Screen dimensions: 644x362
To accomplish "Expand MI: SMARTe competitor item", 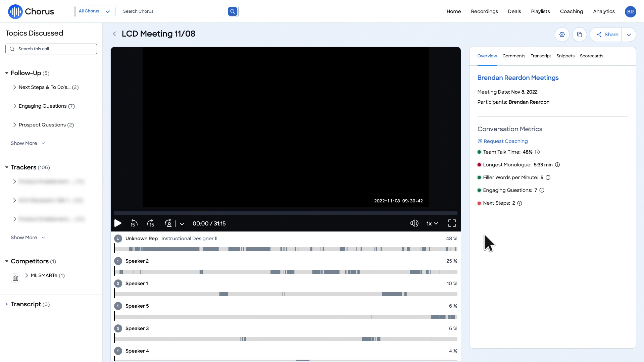I will 27,275.
